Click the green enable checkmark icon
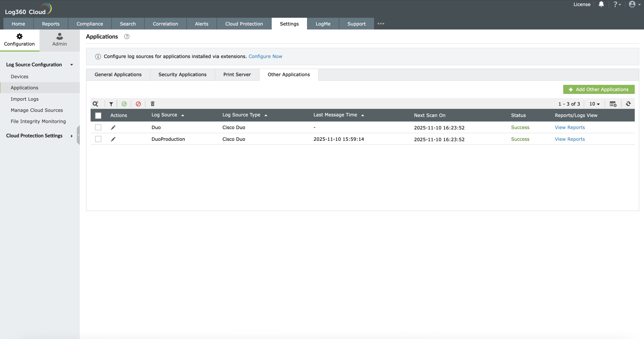This screenshot has height=339, width=644. 124,104
